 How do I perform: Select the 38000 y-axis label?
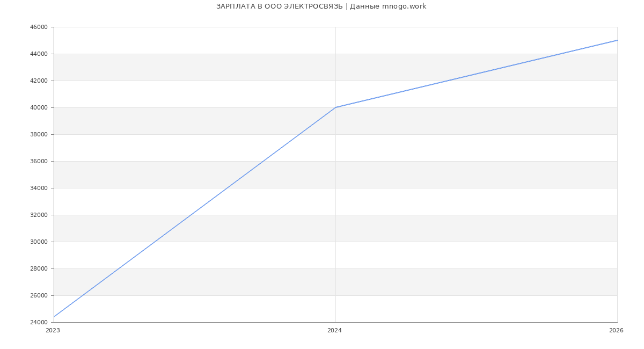coord(39,134)
